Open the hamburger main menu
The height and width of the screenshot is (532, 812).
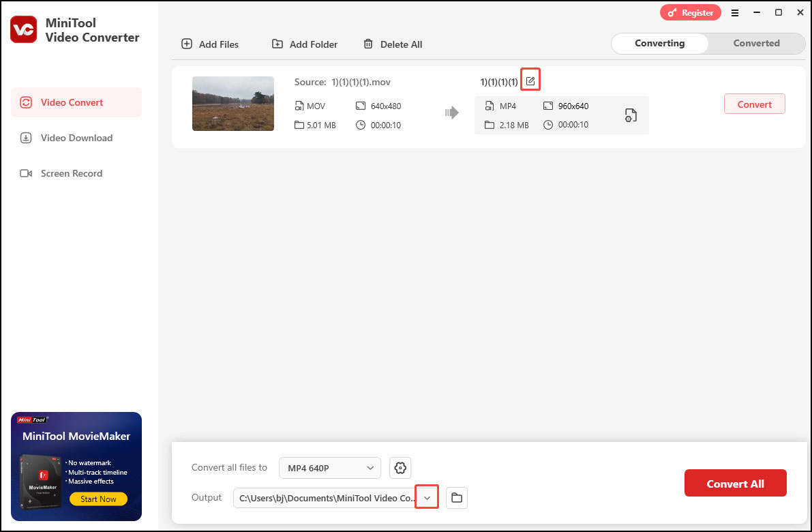[735, 13]
